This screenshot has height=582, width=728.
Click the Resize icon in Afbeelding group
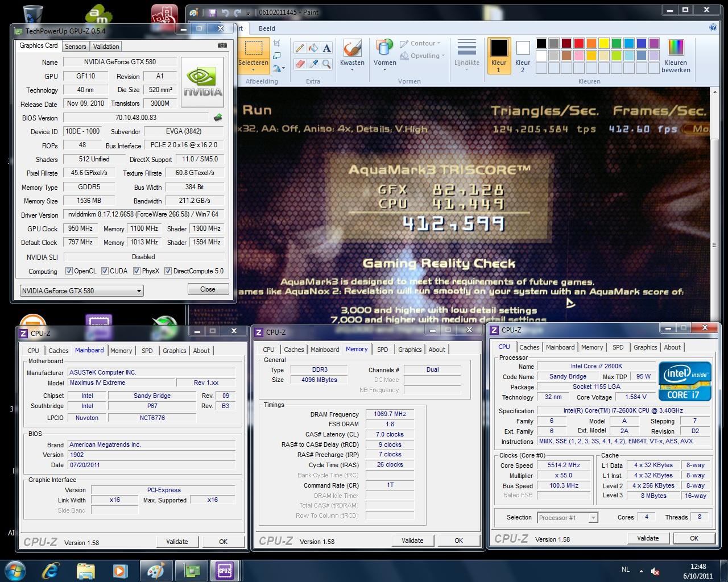coord(277,56)
